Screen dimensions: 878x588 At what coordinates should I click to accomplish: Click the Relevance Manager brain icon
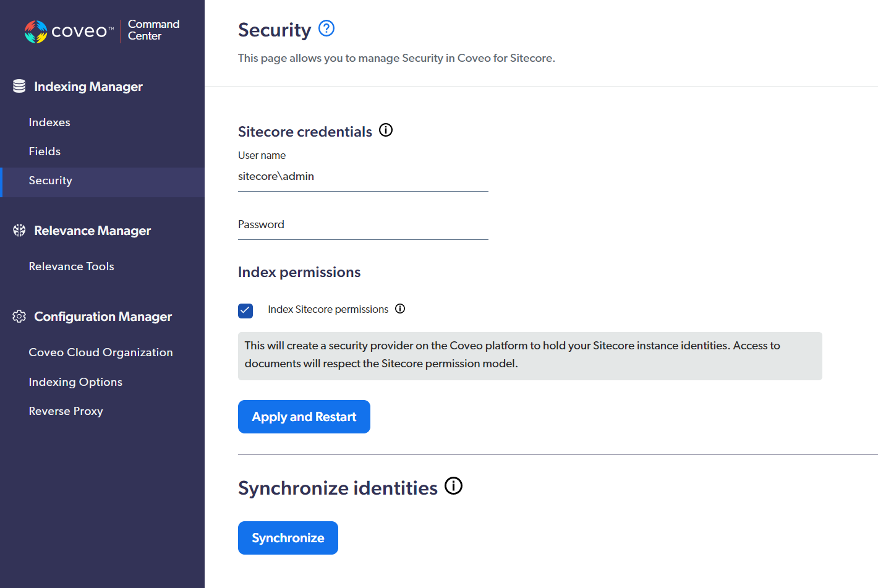[x=19, y=230]
